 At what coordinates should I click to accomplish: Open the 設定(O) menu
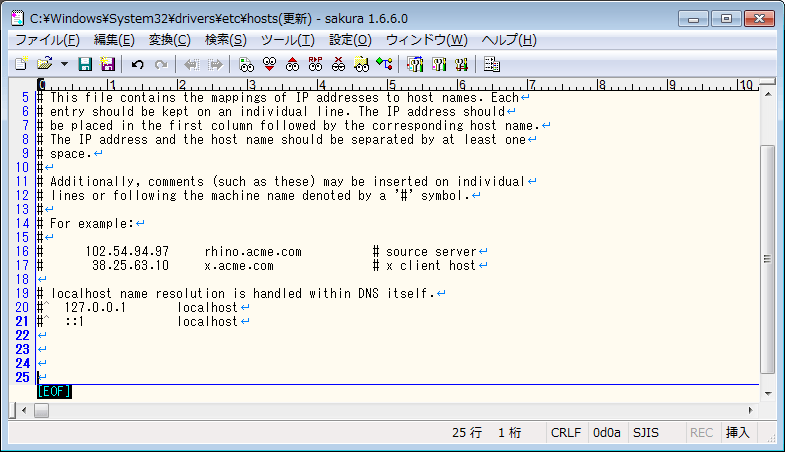350,40
